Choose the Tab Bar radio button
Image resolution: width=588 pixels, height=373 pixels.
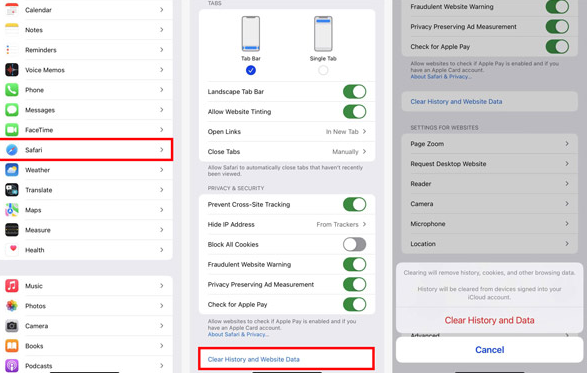tap(250, 70)
